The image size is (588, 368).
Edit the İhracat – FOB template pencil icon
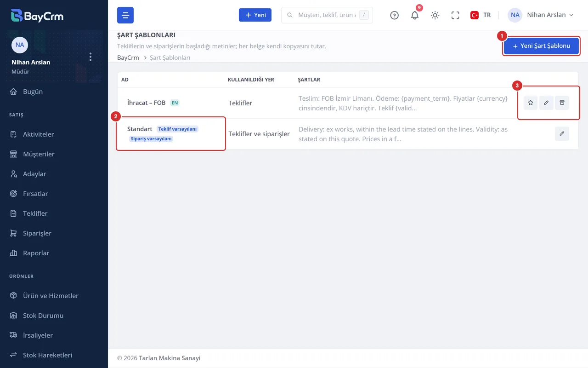(546, 103)
